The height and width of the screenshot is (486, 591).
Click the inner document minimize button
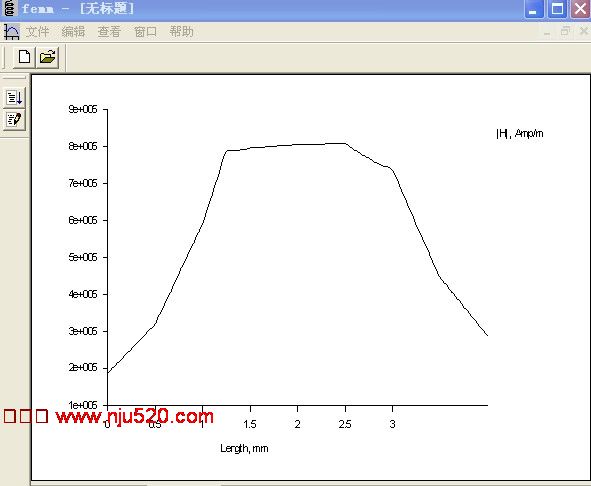coord(547,32)
